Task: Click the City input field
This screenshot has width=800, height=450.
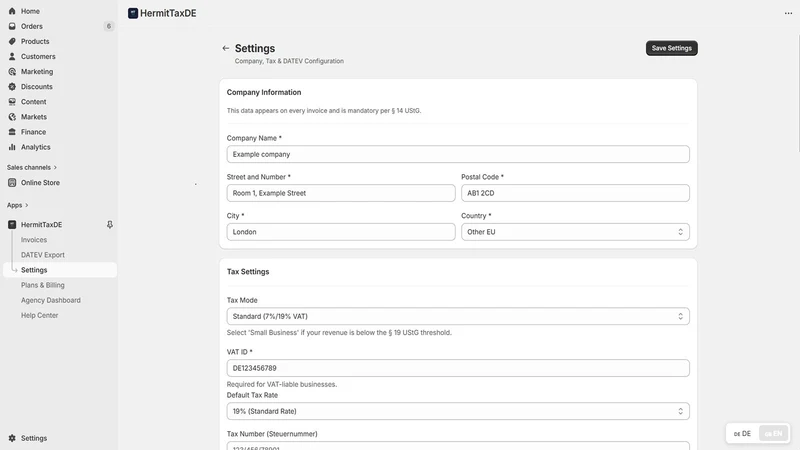Action: point(341,232)
